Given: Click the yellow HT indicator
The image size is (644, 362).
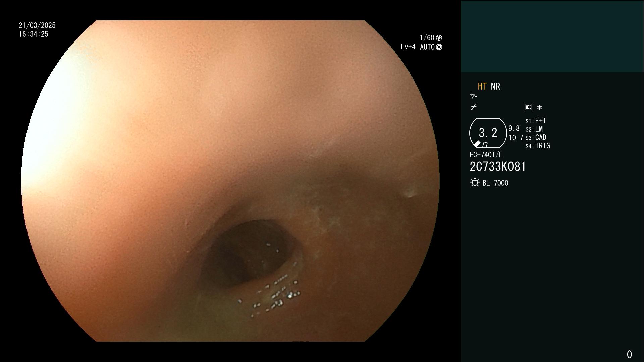Looking at the screenshot, I should [x=482, y=86].
